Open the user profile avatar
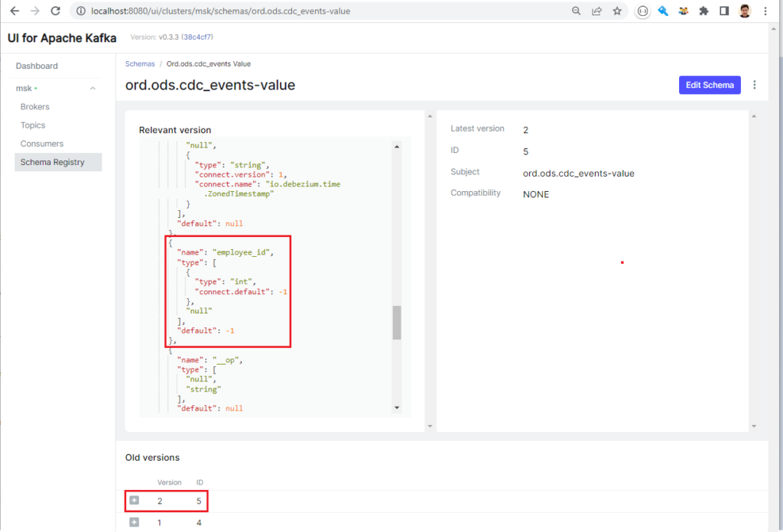Viewport: 783px width, 532px height. (745, 11)
